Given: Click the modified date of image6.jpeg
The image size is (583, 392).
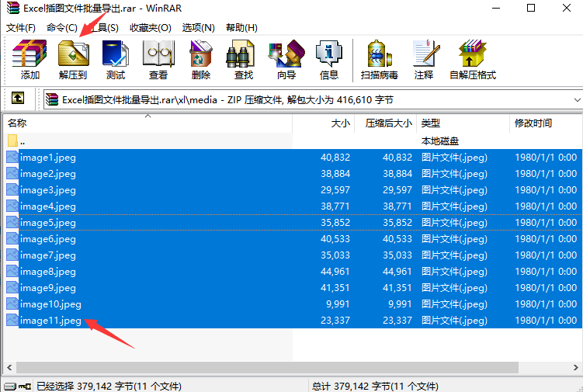Looking at the screenshot, I should point(546,239).
